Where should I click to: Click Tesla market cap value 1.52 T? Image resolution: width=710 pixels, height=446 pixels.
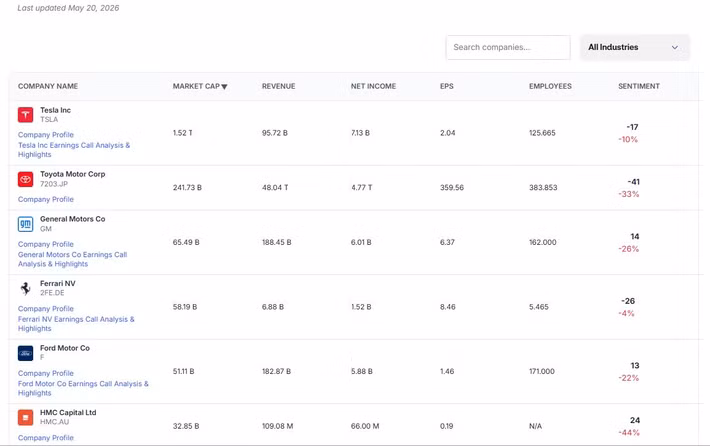point(182,133)
